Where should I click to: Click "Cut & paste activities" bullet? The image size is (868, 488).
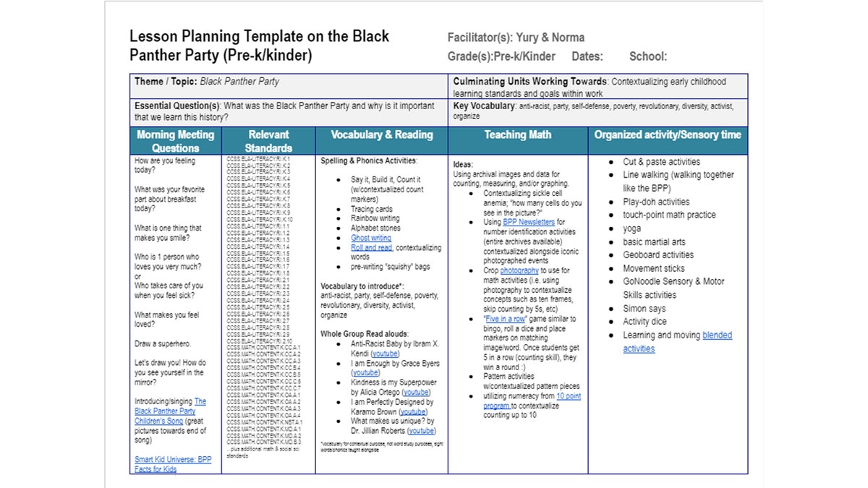[x=661, y=162]
